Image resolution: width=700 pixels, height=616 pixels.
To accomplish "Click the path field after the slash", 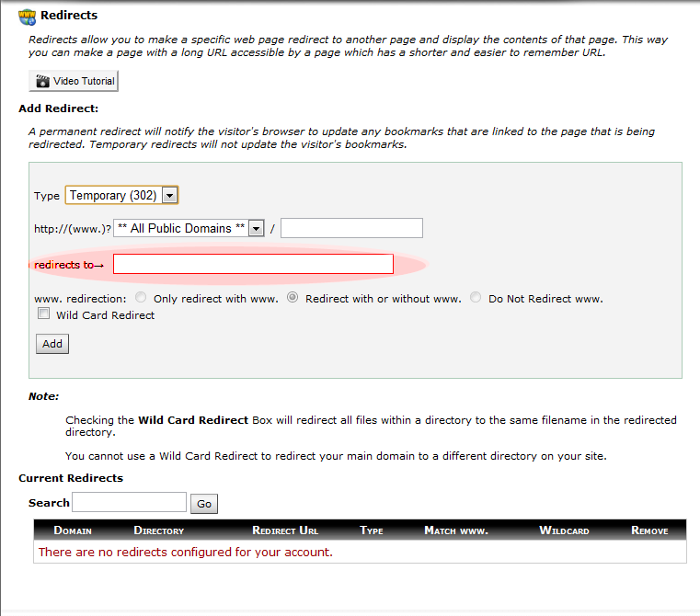I will 351,228.
